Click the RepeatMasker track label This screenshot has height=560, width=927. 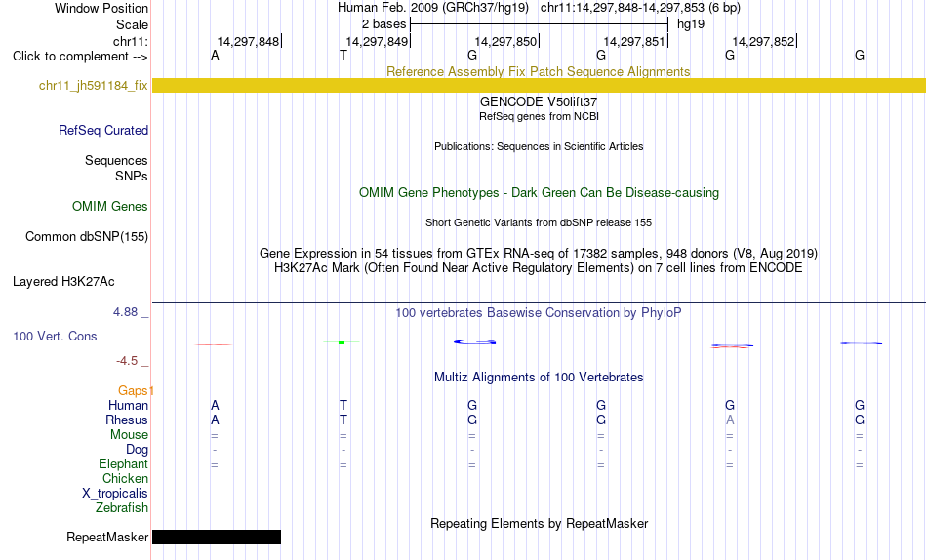point(107,537)
